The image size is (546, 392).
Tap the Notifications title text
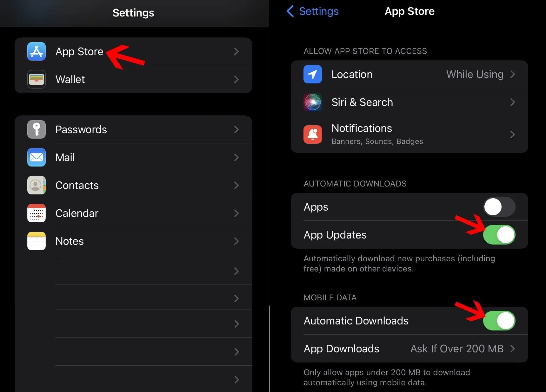(x=362, y=128)
